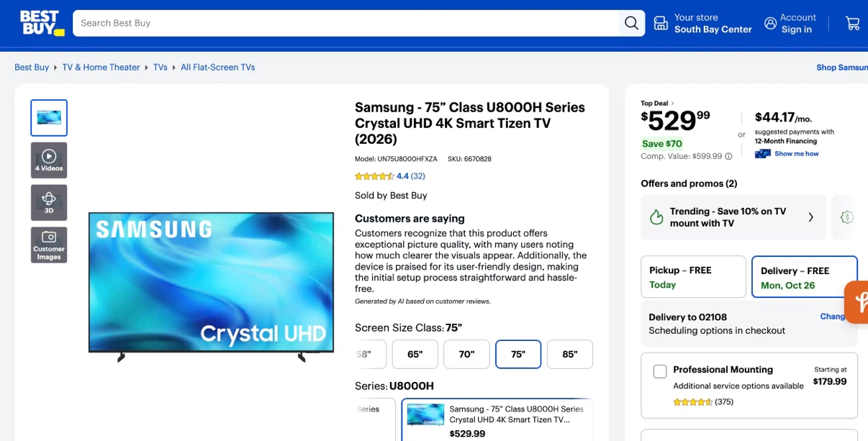Click the Trending - Save 10% on TV mount offer

[x=733, y=217]
